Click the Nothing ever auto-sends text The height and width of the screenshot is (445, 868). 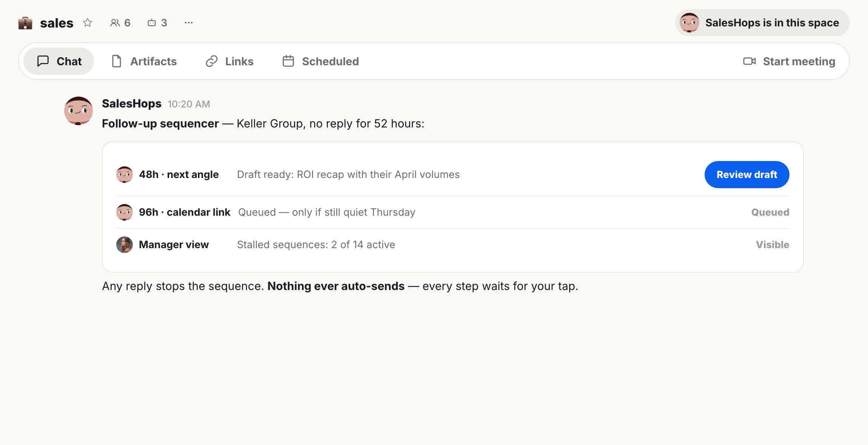click(x=336, y=286)
